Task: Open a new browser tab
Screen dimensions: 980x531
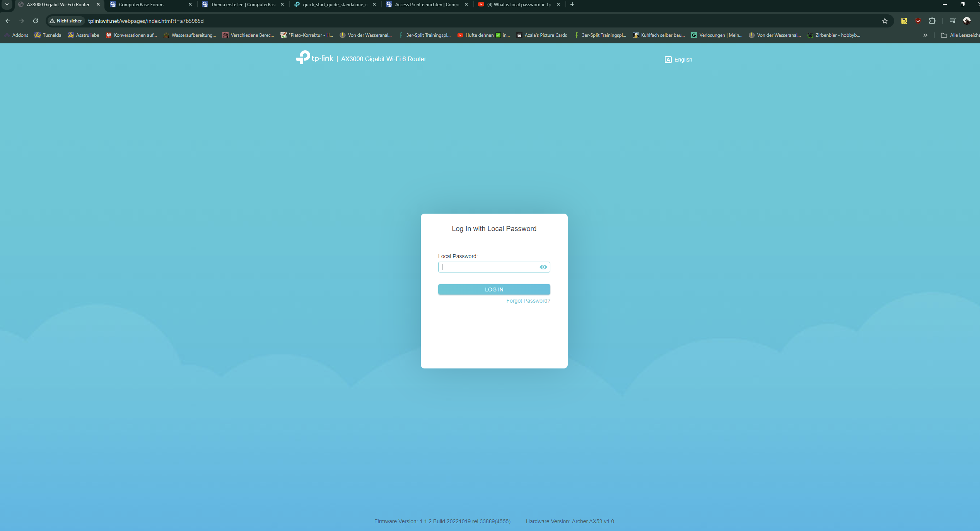Action: pos(572,5)
